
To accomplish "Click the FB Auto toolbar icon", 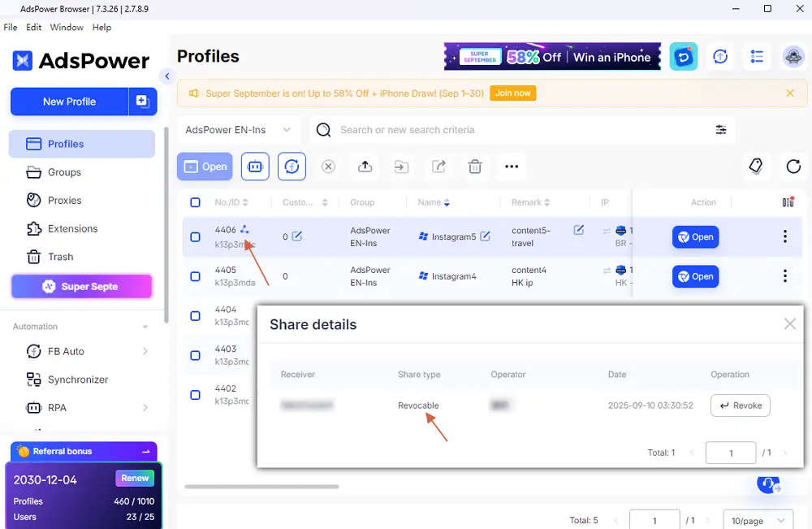I will [x=292, y=167].
